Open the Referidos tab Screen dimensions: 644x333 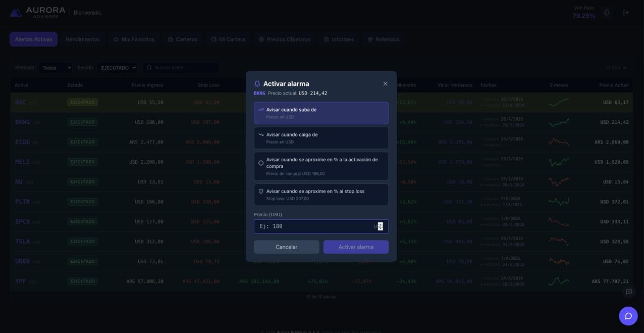point(384,39)
